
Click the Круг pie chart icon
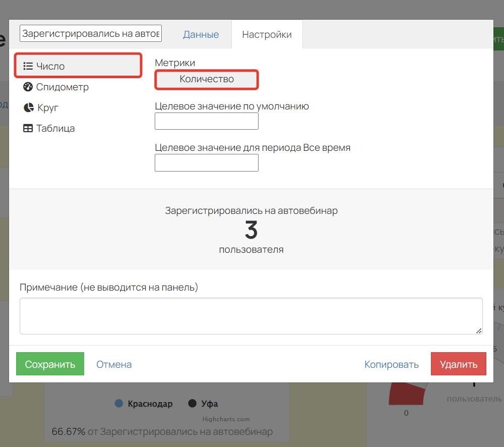[29, 107]
